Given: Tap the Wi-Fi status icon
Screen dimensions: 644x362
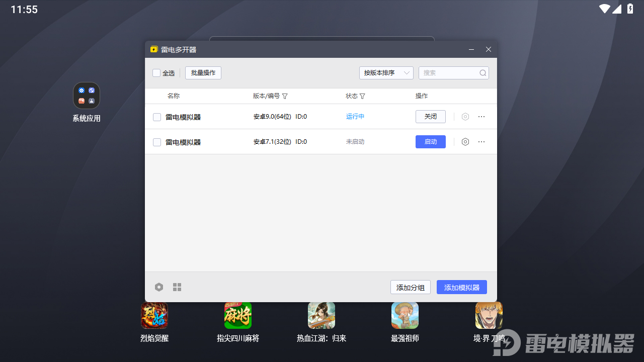Looking at the screenshot, I should click(604, 9).
